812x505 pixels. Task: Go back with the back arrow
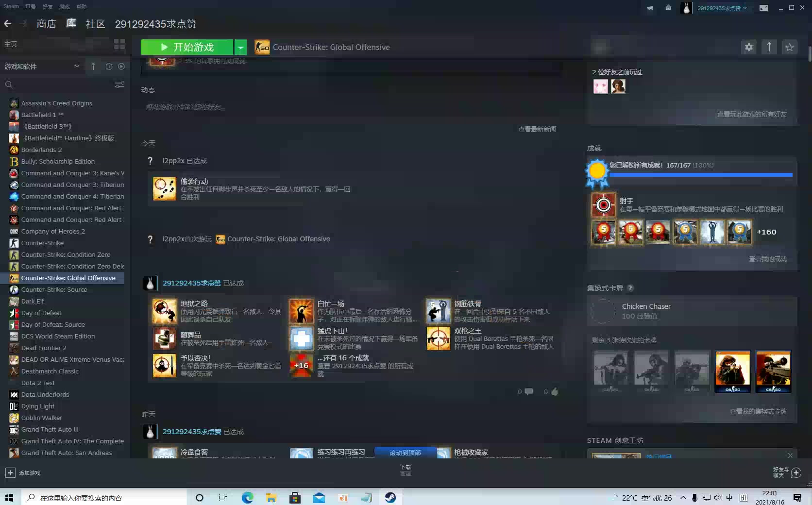click(x=7, y=23)
